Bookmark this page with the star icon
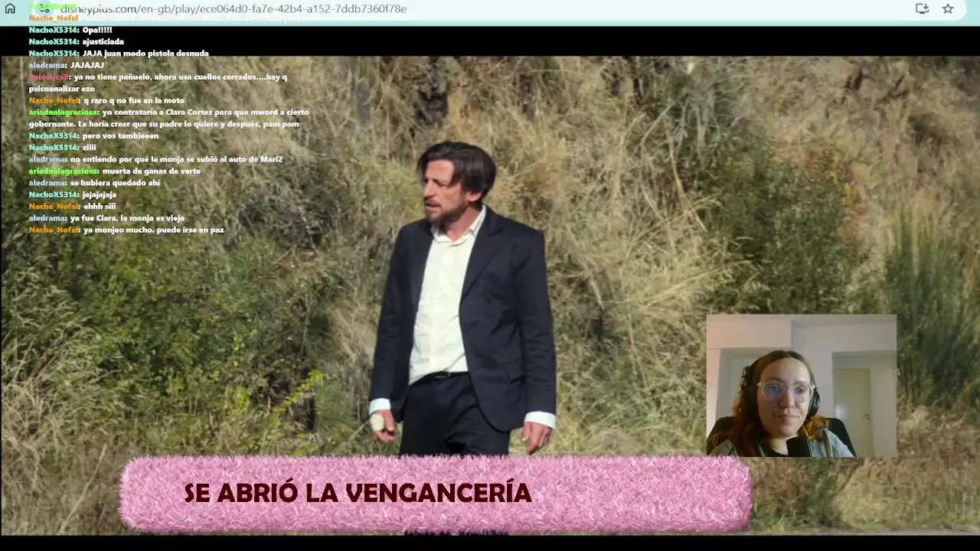 point(948,8)
